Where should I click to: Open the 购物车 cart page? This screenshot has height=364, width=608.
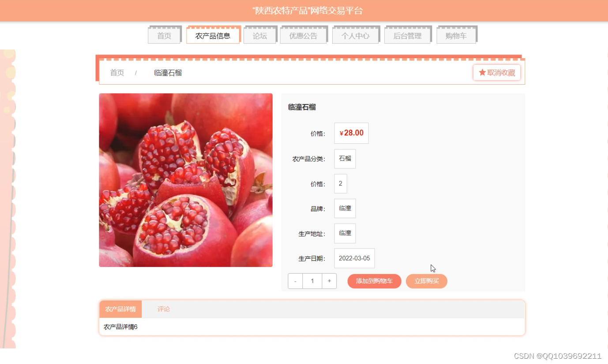pyautogui.click(x=456, y=36)
